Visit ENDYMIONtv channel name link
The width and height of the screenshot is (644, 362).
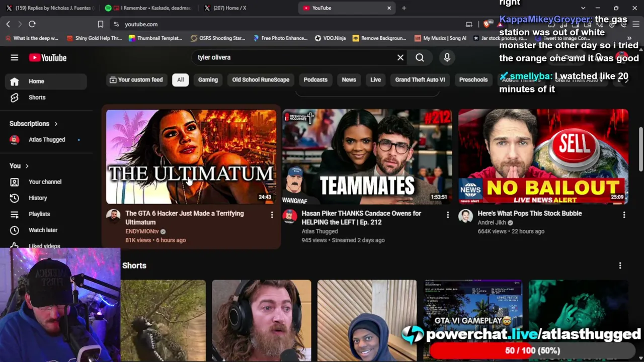click(142, 232)
